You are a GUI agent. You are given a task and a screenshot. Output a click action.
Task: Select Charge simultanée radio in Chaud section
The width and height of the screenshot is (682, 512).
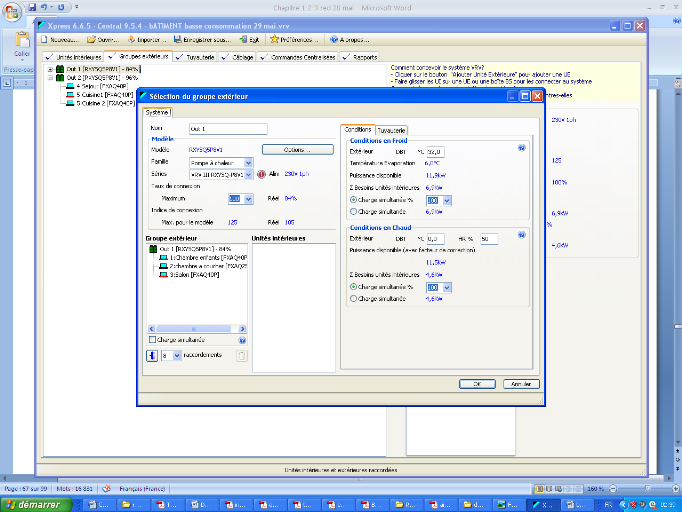(353, 298)
